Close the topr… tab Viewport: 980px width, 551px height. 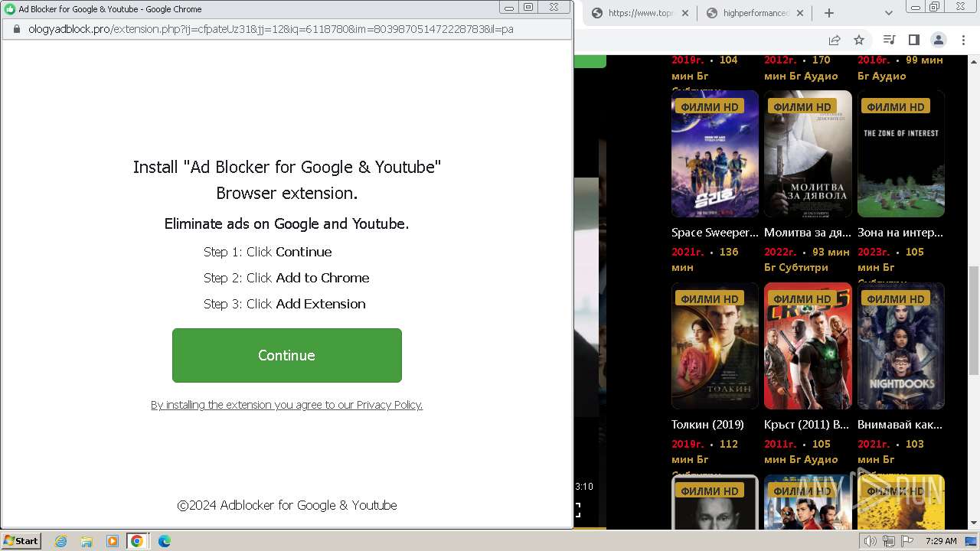684,13
